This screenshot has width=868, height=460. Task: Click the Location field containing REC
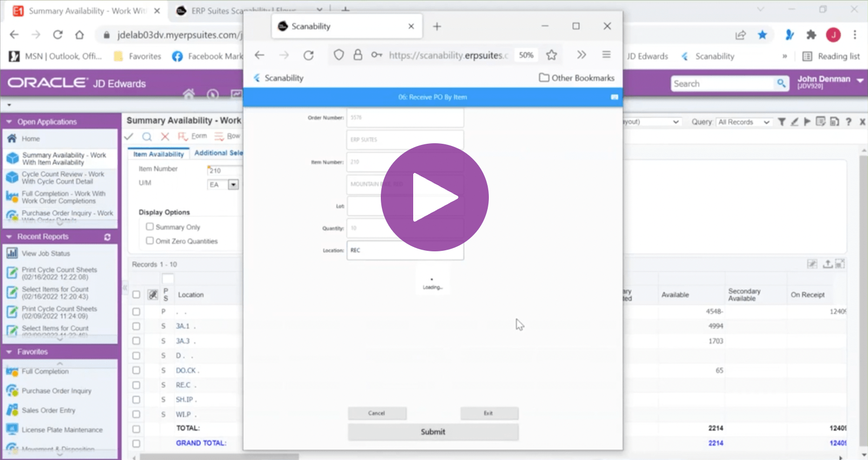(405, 250)
